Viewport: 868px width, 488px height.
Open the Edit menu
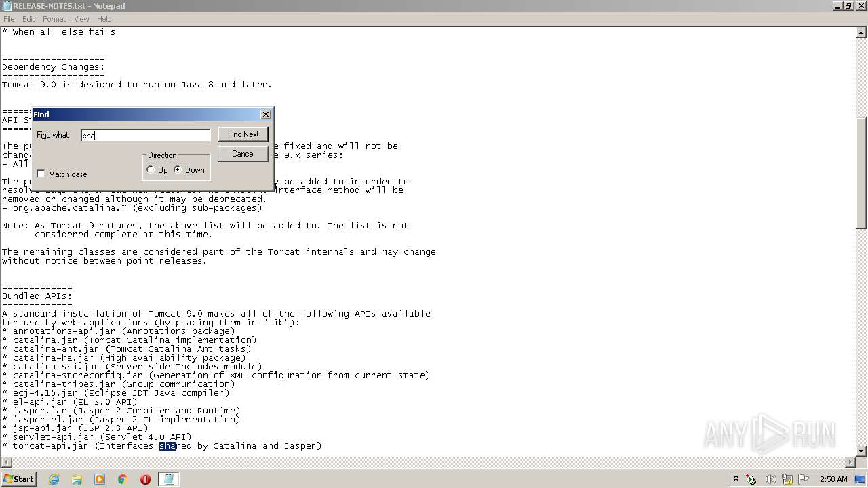coord(28,19)
